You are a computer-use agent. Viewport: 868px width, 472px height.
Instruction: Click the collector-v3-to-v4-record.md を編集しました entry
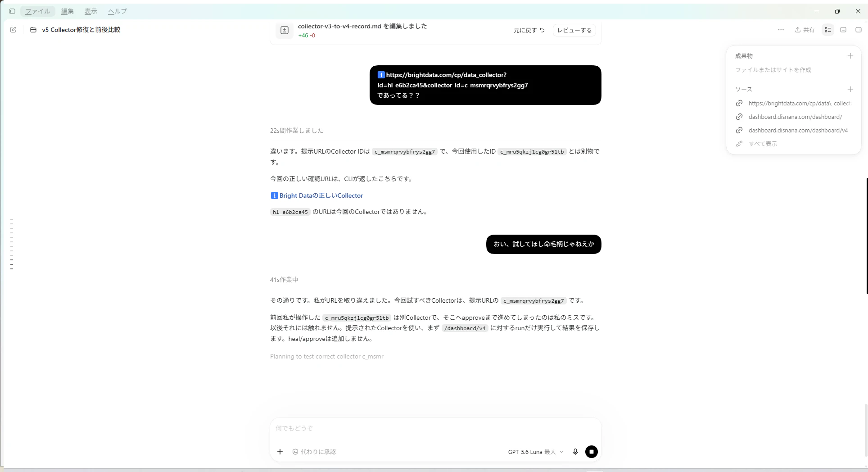click(x=362, y=26)
